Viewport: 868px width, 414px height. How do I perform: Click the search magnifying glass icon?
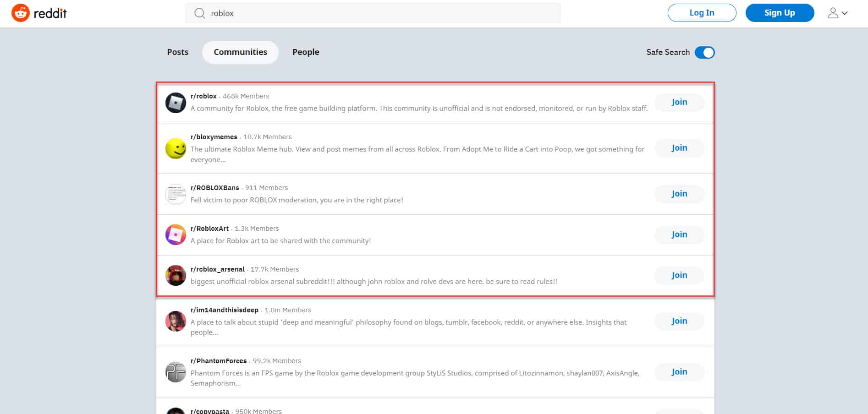(200, 13)
